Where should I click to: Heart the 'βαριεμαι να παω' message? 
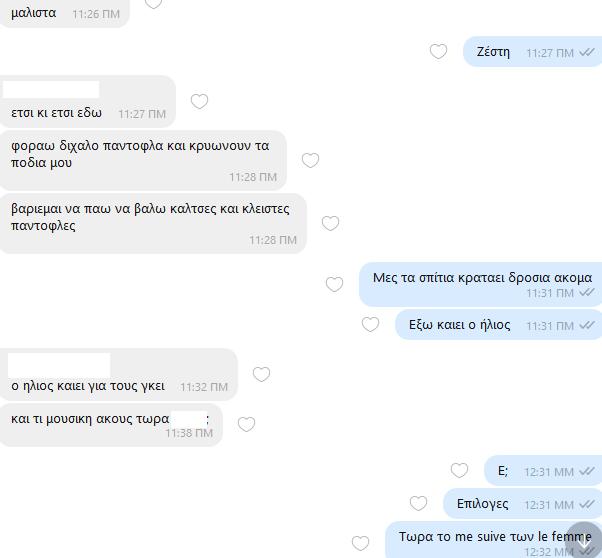(330, 224)
